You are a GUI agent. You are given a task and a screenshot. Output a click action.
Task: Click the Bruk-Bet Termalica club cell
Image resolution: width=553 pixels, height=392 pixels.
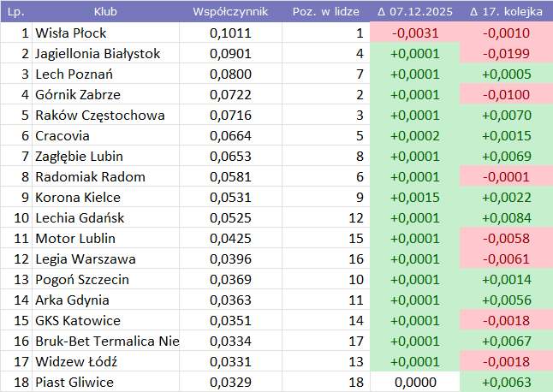coord(106,342)
